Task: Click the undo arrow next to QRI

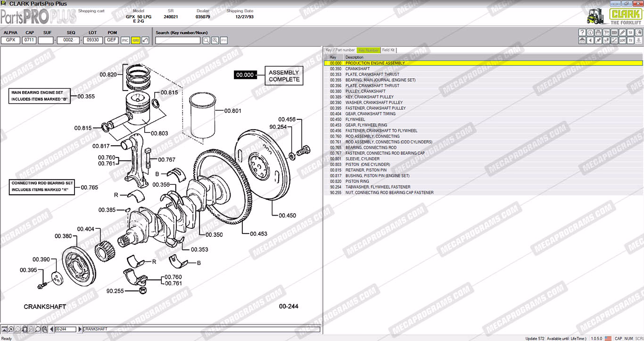Action: (x=146, y=41)
